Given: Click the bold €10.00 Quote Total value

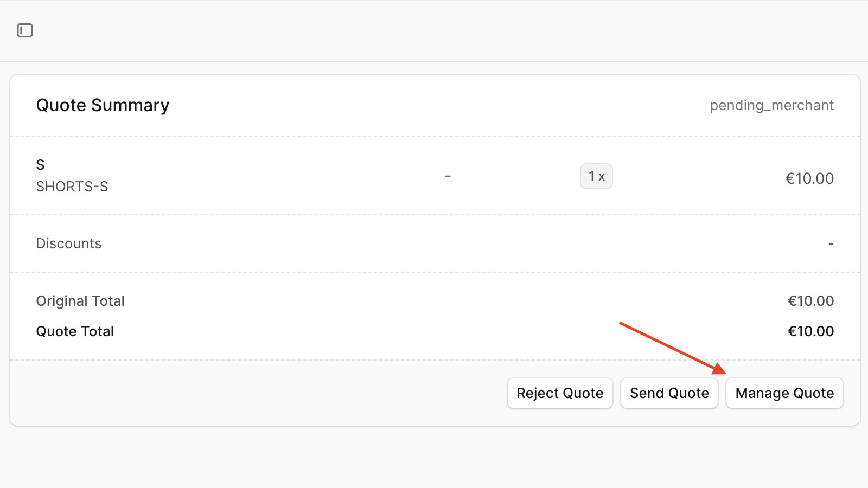Looking at the screenshot, I should tap(811, 331).
